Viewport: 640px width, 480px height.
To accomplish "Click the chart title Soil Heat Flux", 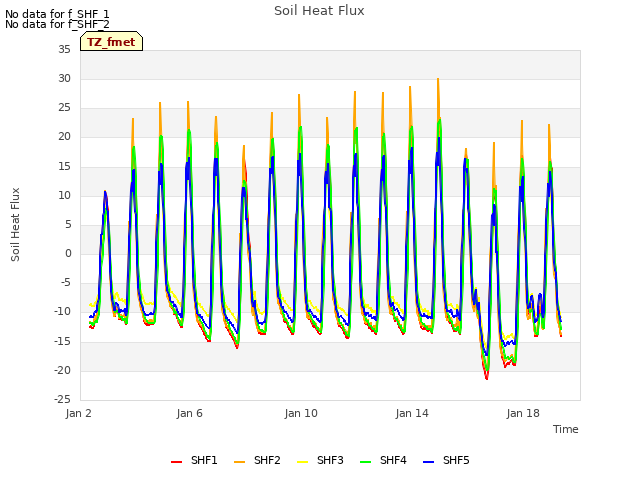I will tap(319, 11).
